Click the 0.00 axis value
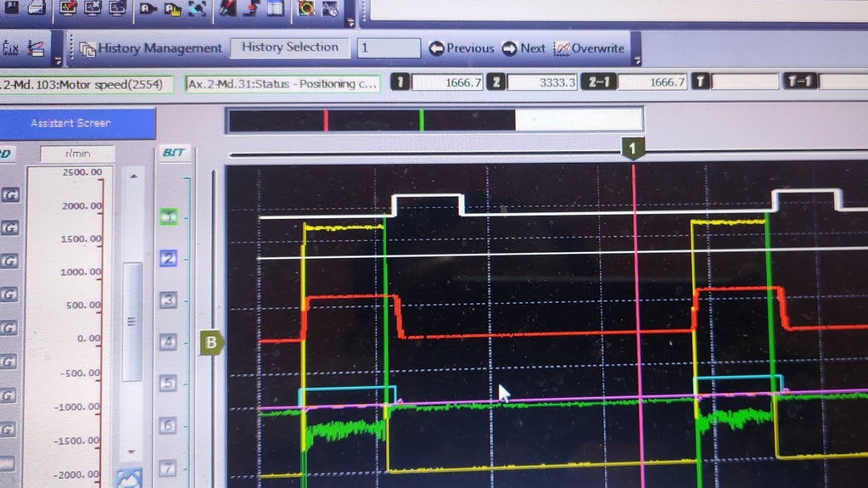The image size is (868, 488). tap(90, 339)
